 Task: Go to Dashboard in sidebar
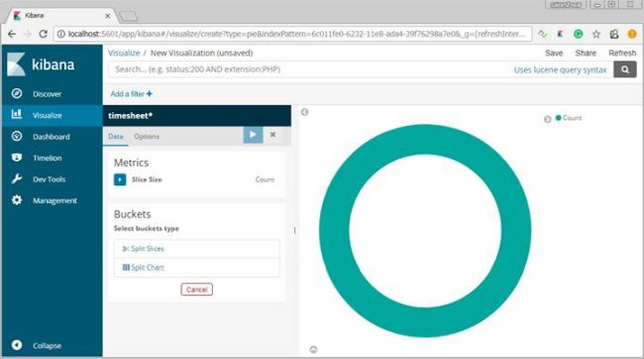click(52, 137)
